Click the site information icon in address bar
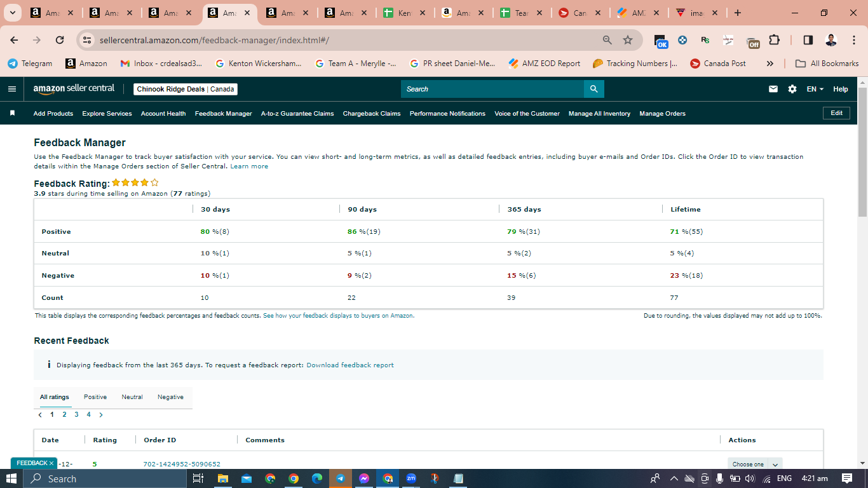This screenshot has width=868, height=488. coord(88,40)
